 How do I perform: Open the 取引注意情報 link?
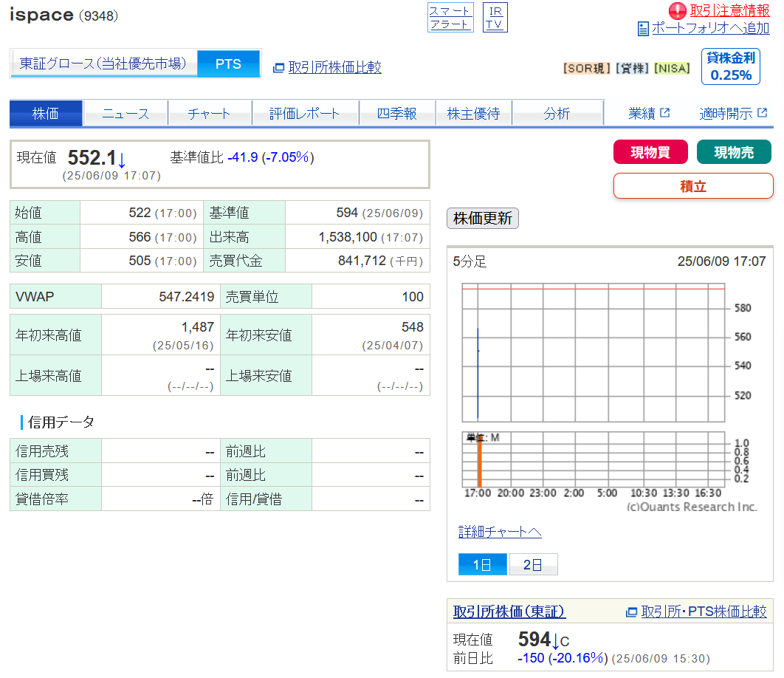[729, 10]
